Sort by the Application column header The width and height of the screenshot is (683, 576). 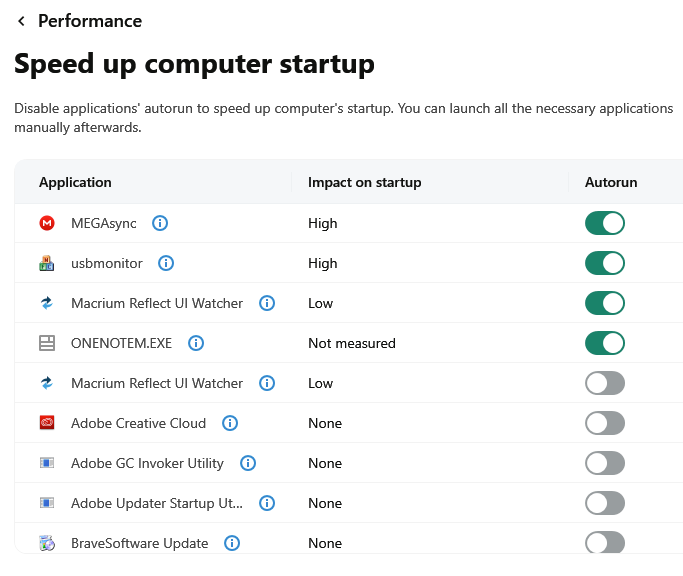point(75,182)
